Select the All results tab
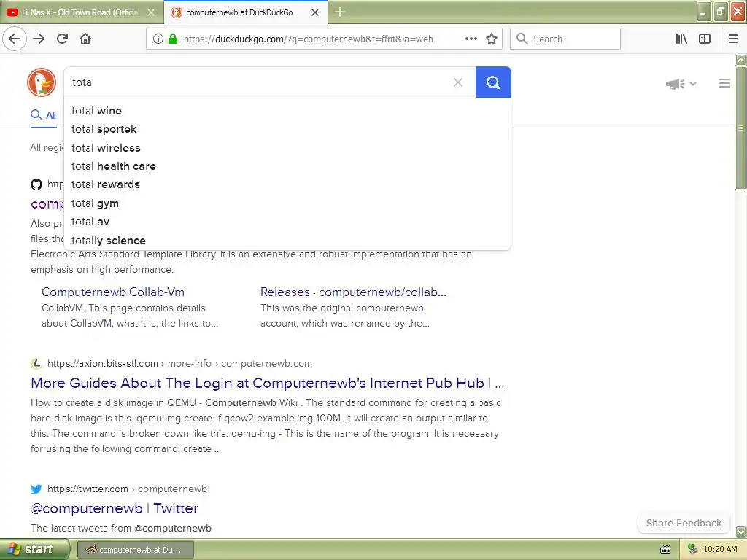The width and height of the screenshot is (747, 560). click(x=43, y=114)
